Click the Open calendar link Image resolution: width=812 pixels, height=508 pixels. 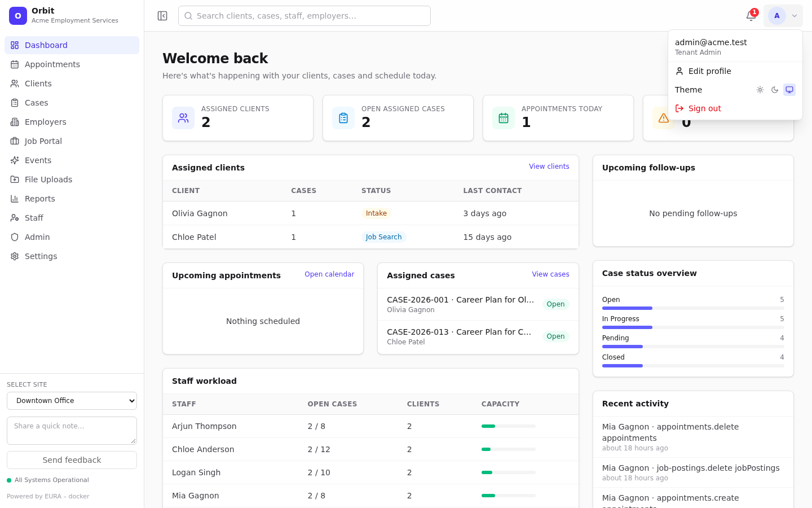tap(329, 274)
